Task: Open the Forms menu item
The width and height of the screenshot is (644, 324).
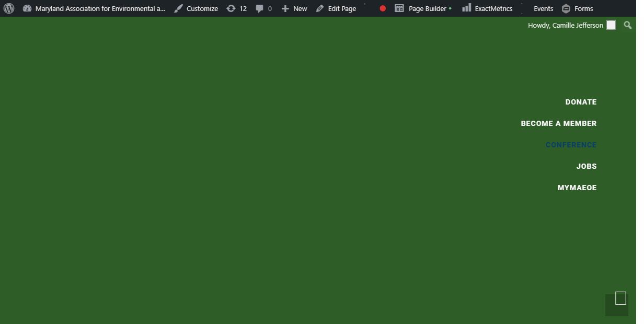Action: pos(577,8)
